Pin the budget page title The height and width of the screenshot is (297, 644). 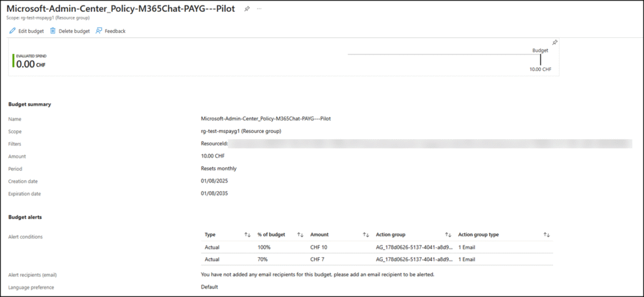pos(247,9)
